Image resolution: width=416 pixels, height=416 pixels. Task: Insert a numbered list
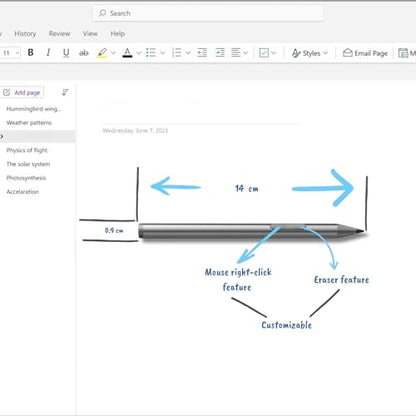[177, 53]
